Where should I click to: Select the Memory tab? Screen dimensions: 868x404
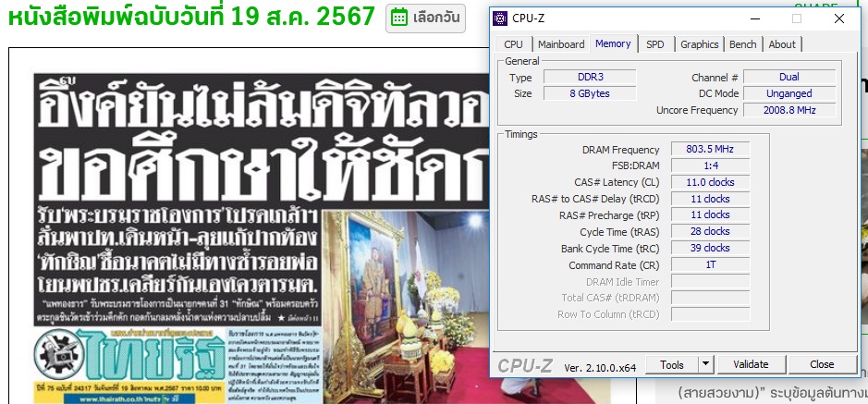tap(614, 43)
